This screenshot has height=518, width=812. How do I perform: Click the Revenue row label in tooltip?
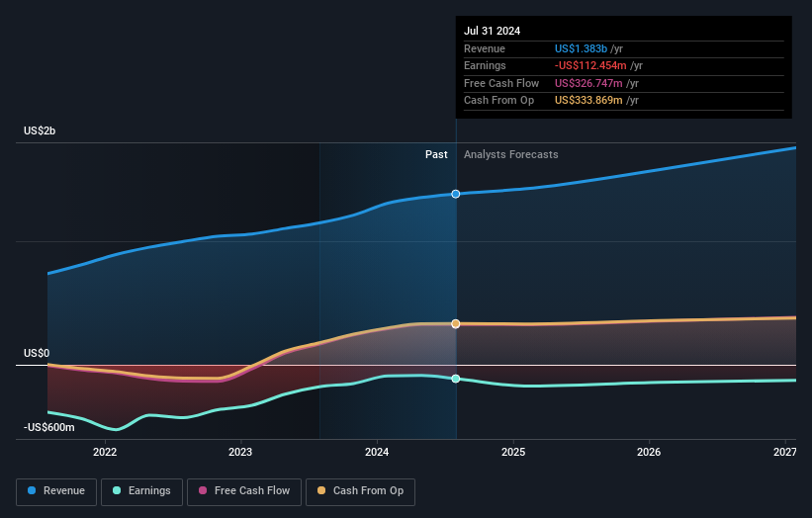485,48
